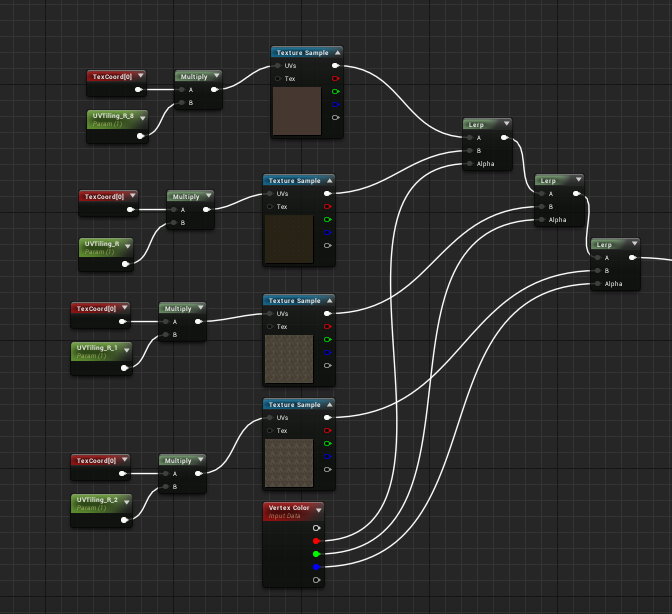The image size is (672, 614).
Task: Click the output pin of UVTiling_R node
Action: coord(125,264)
